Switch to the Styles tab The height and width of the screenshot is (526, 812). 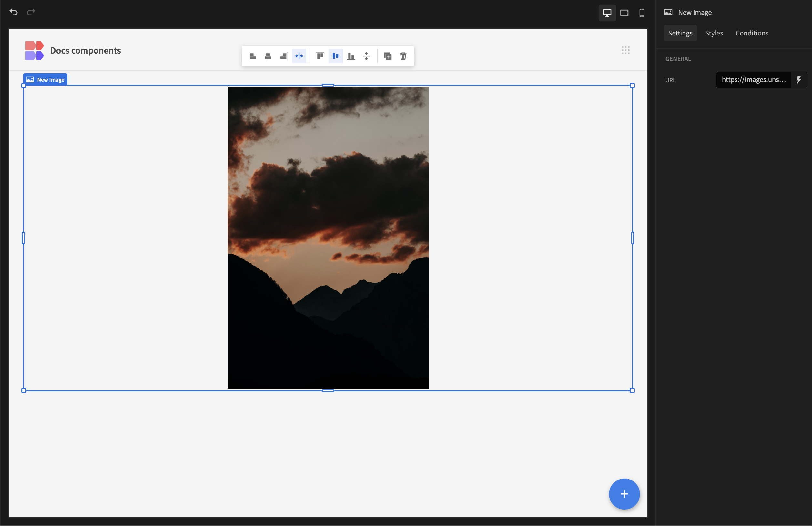[714, 33]
